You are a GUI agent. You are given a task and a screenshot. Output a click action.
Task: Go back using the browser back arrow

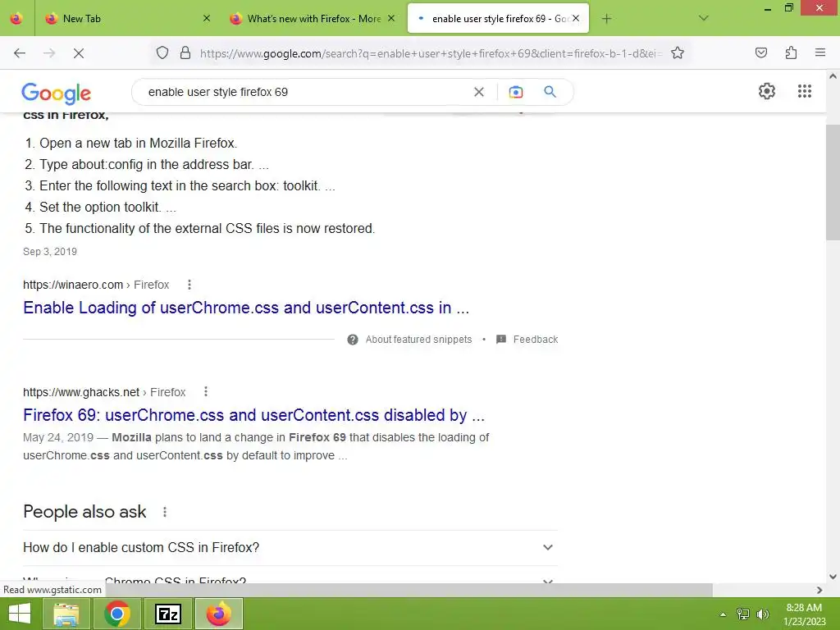pyautogui.click(x=20, y=53)
